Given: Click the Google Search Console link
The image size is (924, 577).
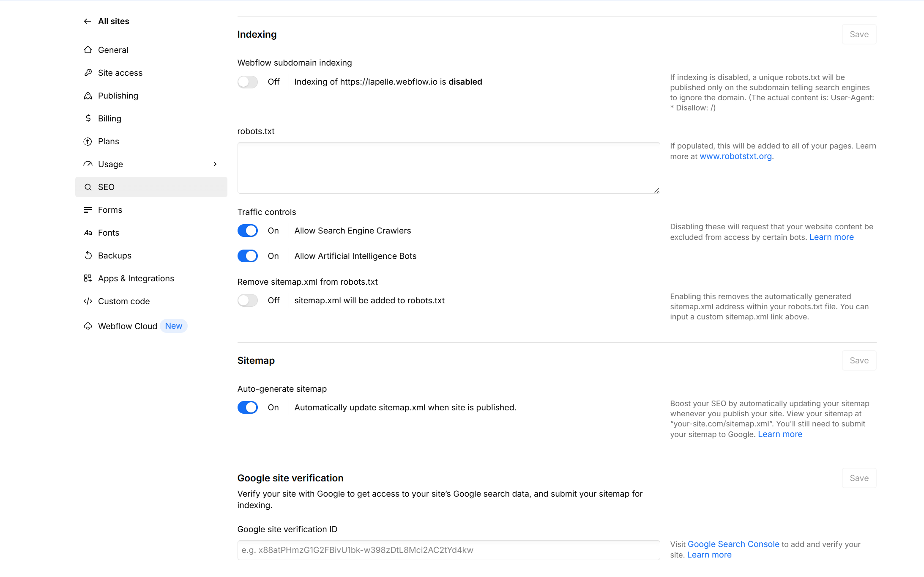Looking at the screenshot, I should pos(733,544).
